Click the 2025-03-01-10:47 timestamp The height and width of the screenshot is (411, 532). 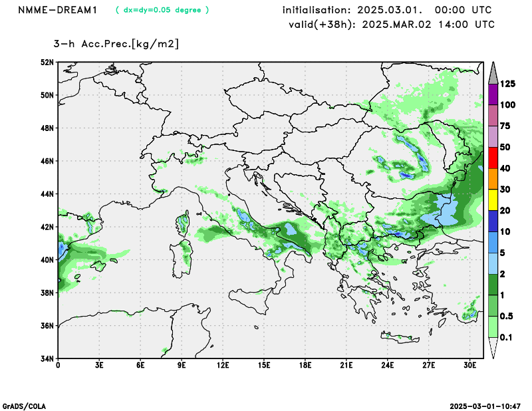[x=485, y=406]
